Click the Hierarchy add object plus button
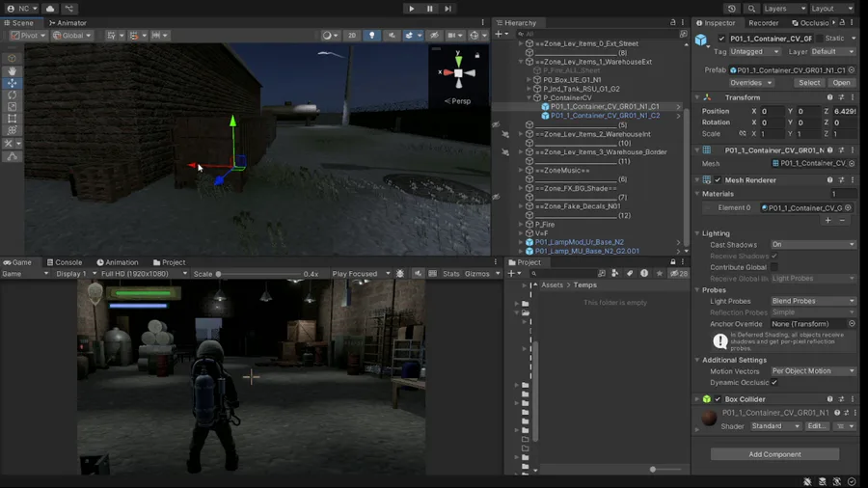This screenshot has width=868, height=488. 500,34
